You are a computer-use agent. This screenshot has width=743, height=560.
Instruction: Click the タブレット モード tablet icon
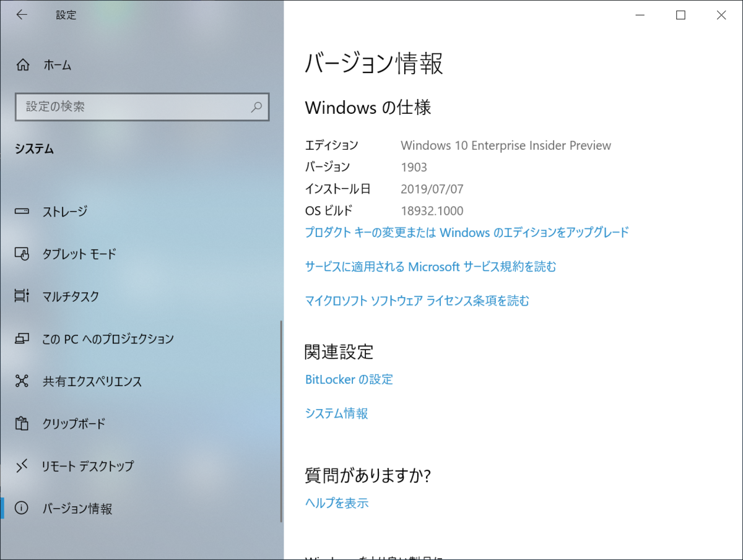[22, 254]
